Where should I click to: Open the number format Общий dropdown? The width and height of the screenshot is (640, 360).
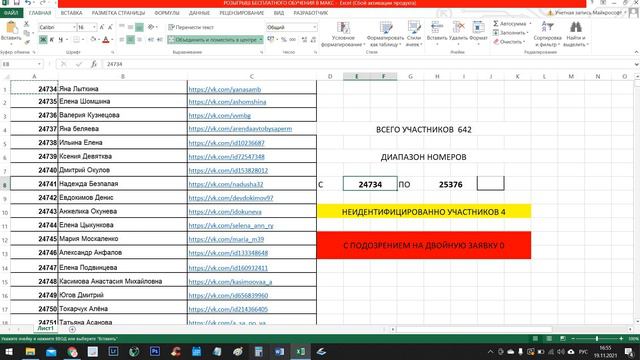[x=314, y=27]
